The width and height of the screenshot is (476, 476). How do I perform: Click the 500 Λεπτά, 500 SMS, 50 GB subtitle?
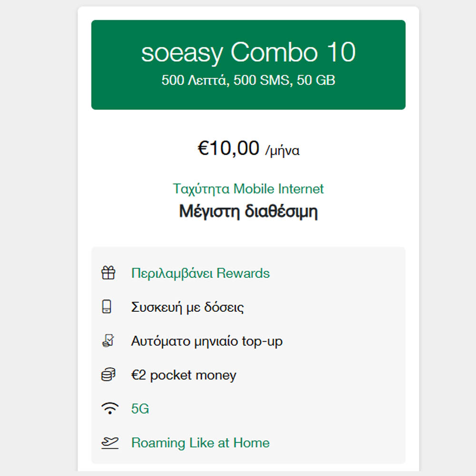(248, 80)
